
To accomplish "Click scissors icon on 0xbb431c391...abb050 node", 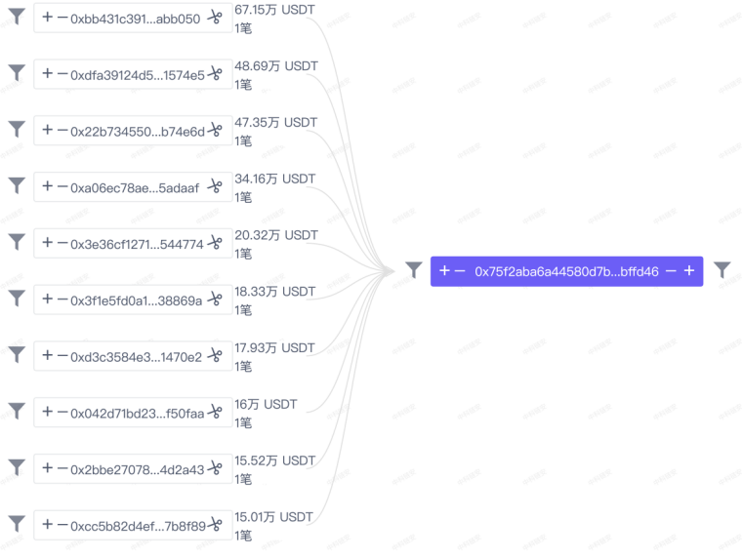I will pos(215,18).
